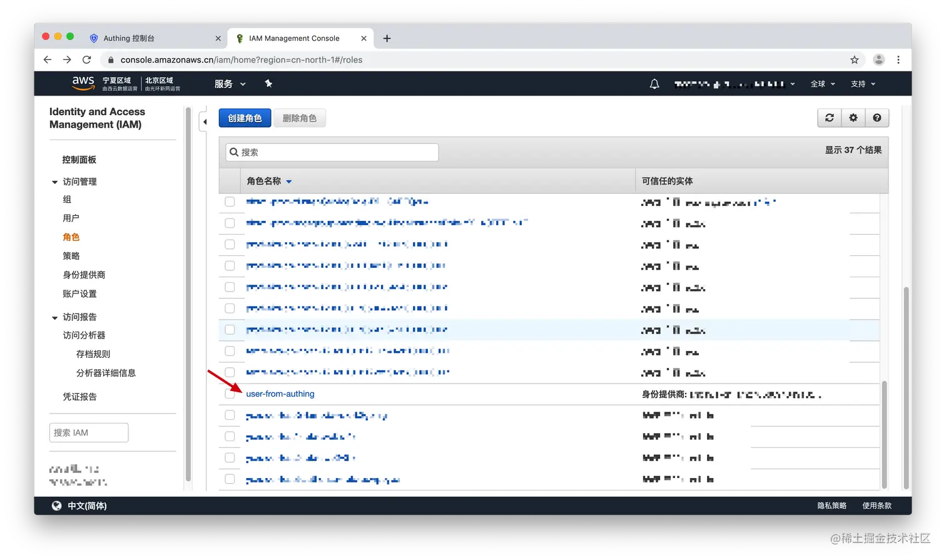This screenshot has width=946, height=560.
Task: Tick the checkbox of the last visible role row
Action: [230, 479]
